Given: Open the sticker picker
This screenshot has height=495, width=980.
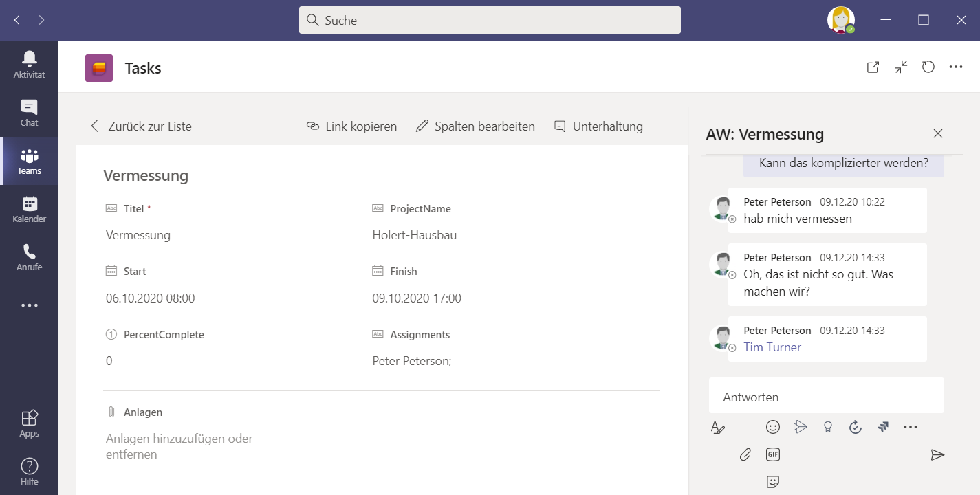Looking at the screenshot, I should pyautogui.click(x=773, y=482).
